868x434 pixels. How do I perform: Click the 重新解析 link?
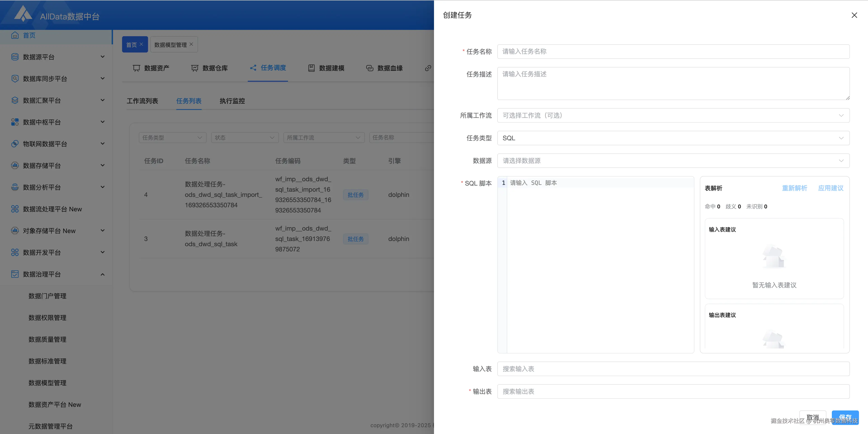pos(794,188)
